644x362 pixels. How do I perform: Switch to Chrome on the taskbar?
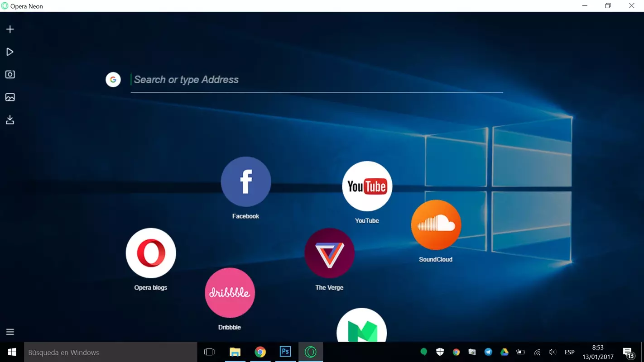[260, 352]
